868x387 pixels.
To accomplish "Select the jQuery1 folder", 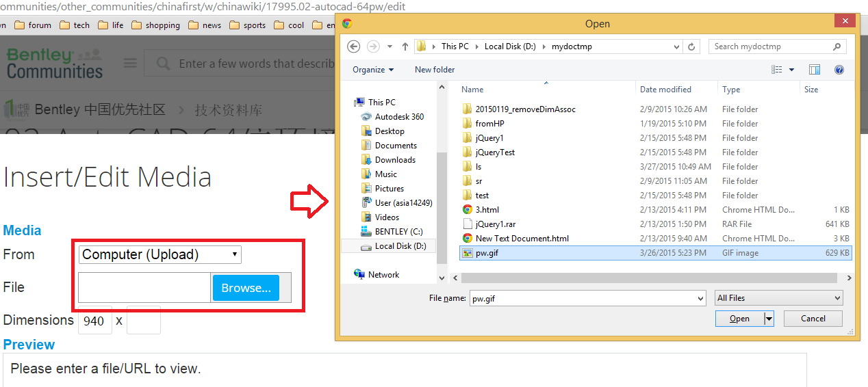I will tap(483, 138).
